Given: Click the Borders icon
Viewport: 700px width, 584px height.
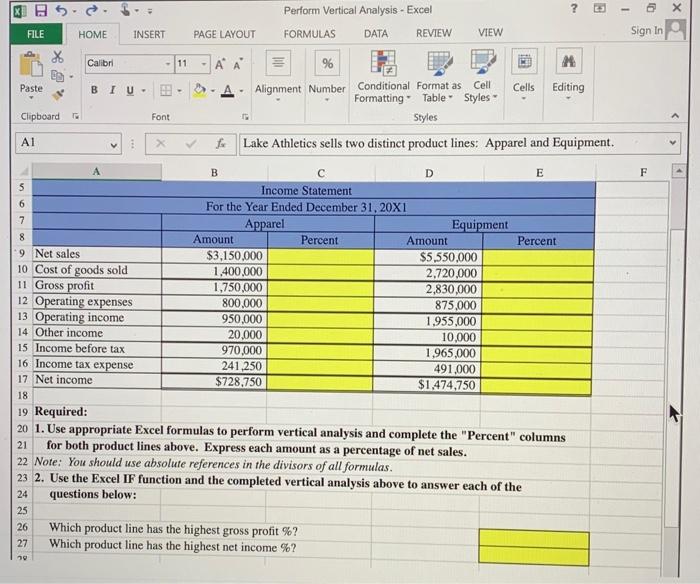Looking at the screenshot, I should click(x=166, y=90).
